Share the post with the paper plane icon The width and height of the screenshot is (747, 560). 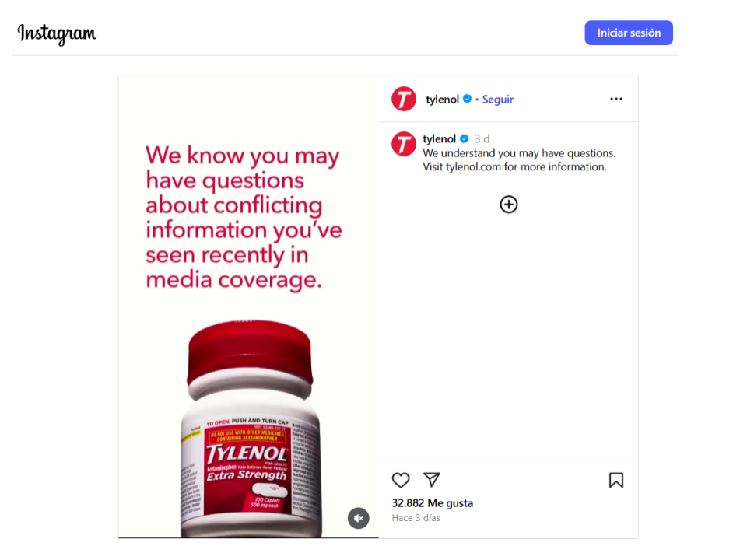(x=432, y=480)
